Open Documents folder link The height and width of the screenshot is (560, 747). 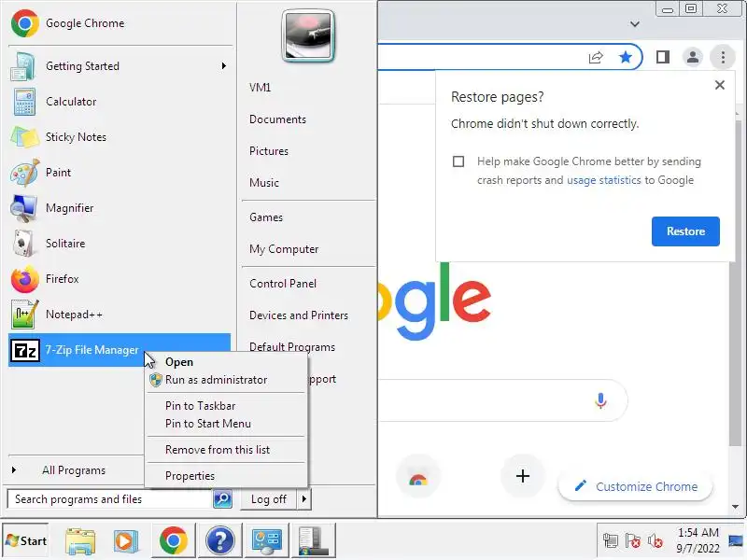pos(277,119)
